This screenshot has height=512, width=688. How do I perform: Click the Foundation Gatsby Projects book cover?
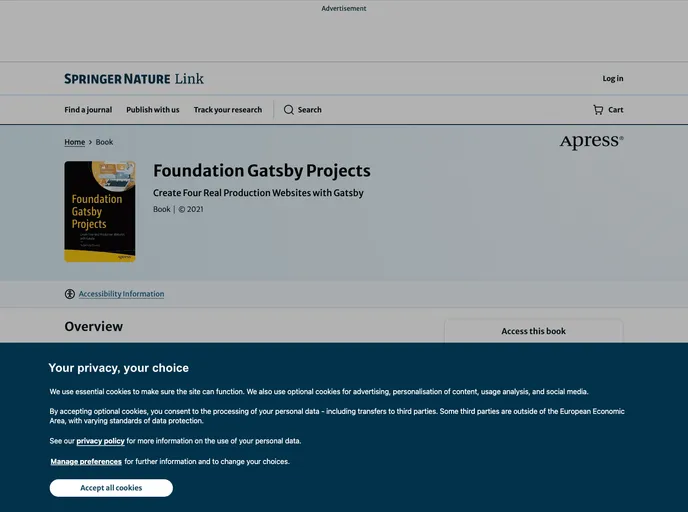click(100, 211)
